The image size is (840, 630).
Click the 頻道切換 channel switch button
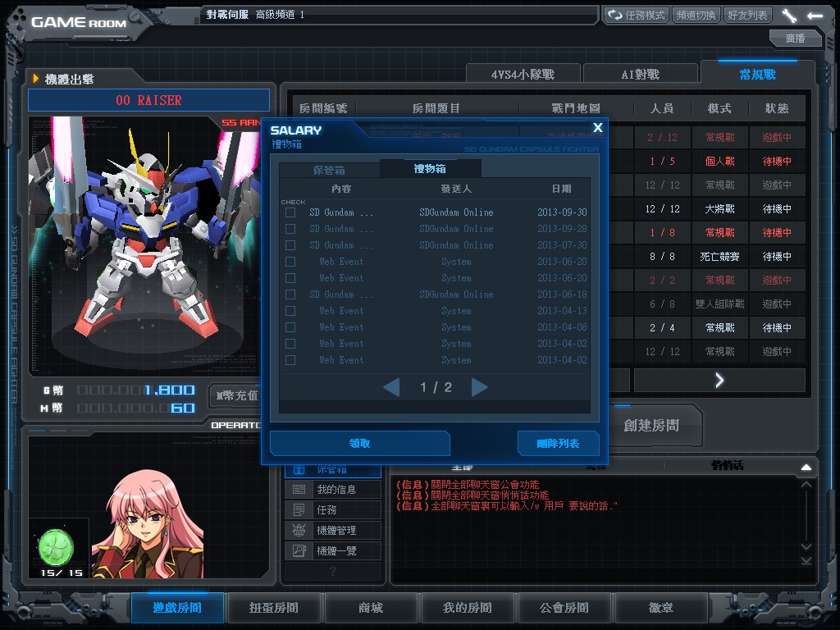pyautogui.click(x=696, y=16)
